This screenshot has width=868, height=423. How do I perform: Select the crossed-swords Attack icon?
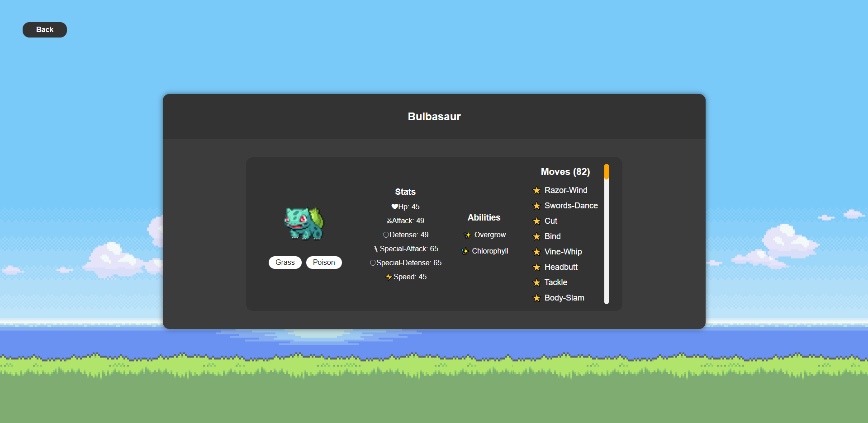[x=389, y=221]
